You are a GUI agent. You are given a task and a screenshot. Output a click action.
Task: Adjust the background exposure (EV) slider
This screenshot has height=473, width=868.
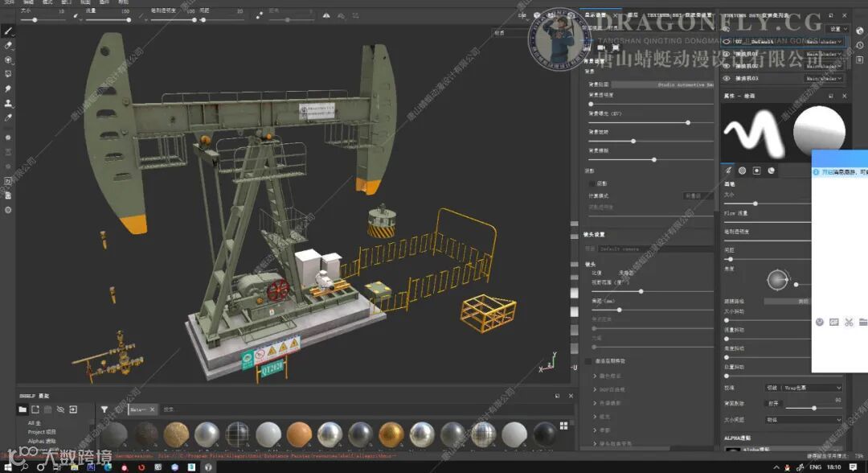pyautogui.click(x=688, y=122)
